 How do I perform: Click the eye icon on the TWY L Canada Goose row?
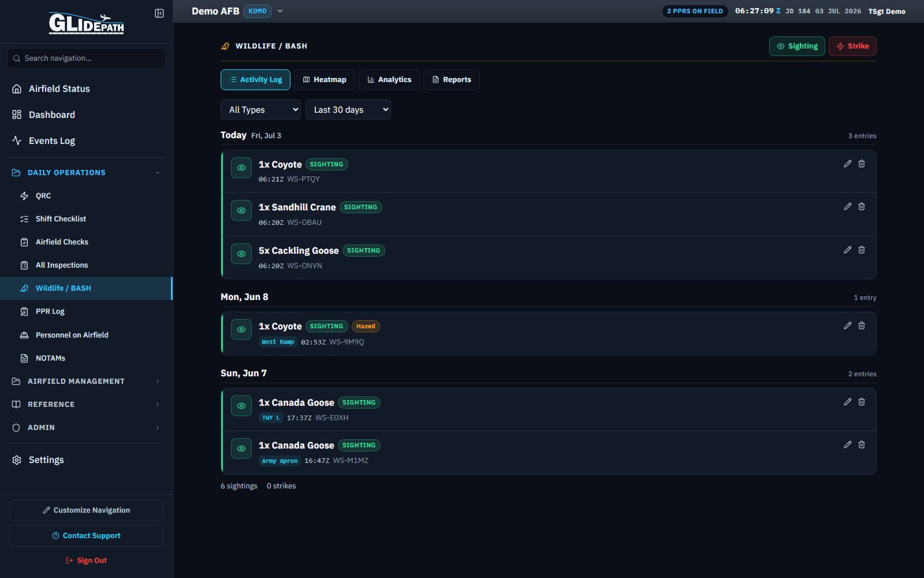(x=241, y=406)
